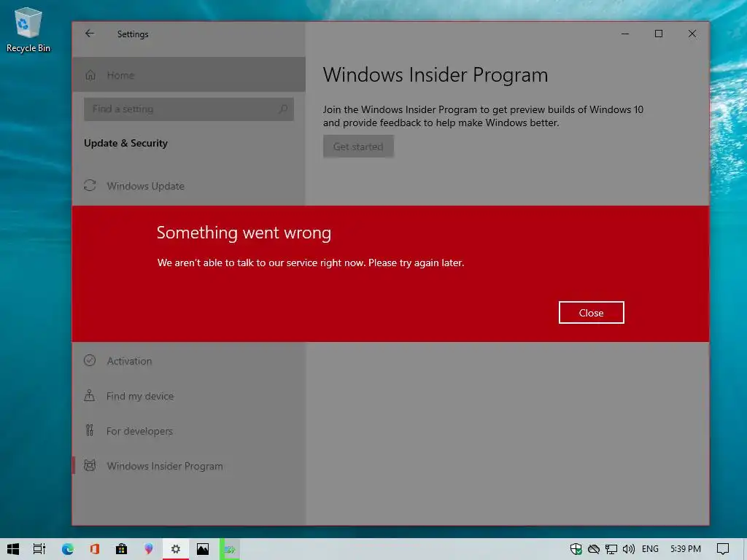
Task: Select Windows Update in sidebar
Action: 189,186
